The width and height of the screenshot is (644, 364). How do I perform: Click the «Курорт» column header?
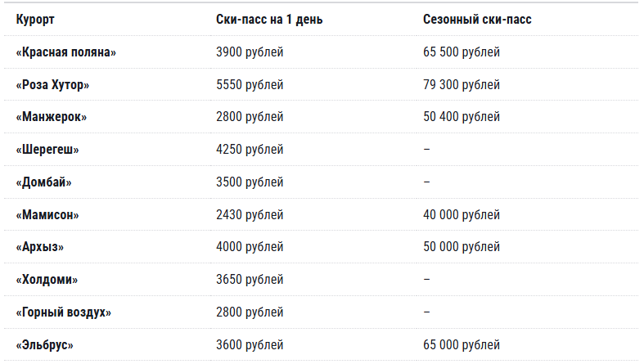pyautogui.click(x=35, y=20)
